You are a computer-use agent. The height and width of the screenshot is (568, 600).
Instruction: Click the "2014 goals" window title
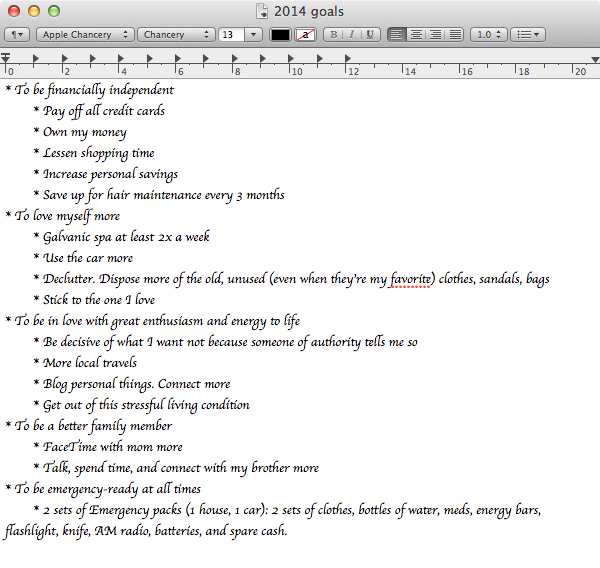308,11
